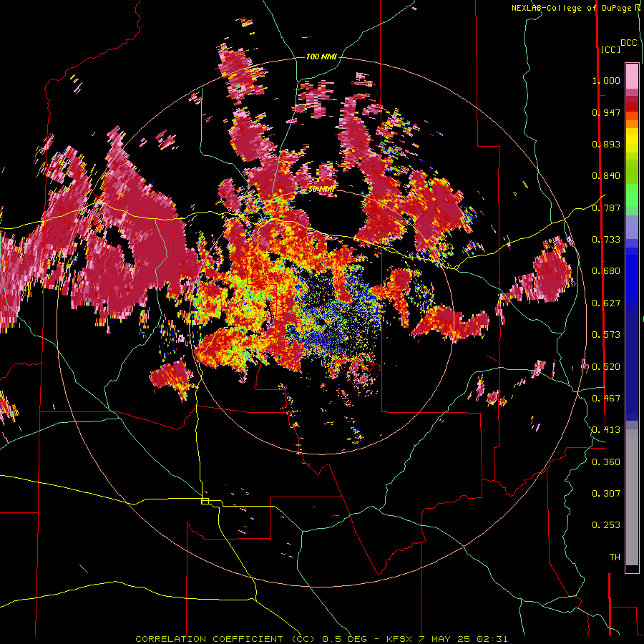This screenshot has width=644, height=644.
Task: Click the "TH" threshold label in legend
Action: click(615, 557)
